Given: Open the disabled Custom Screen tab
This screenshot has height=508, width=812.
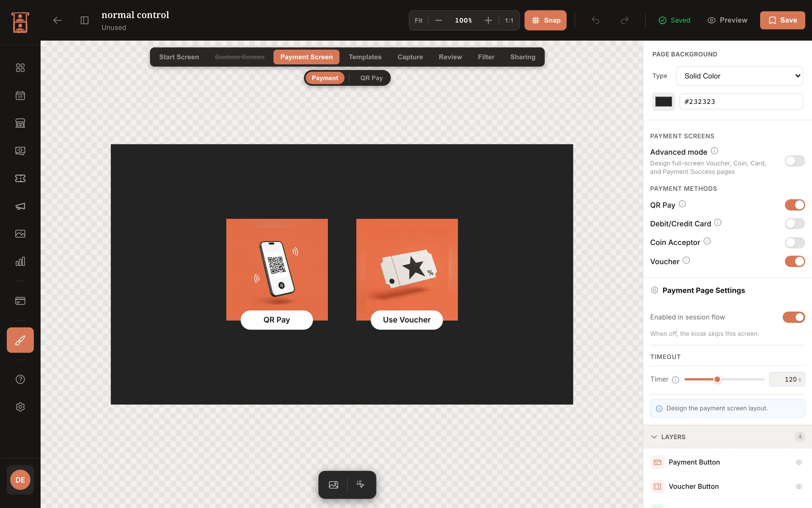Looking at the screenshot, I should click(240, 57).
